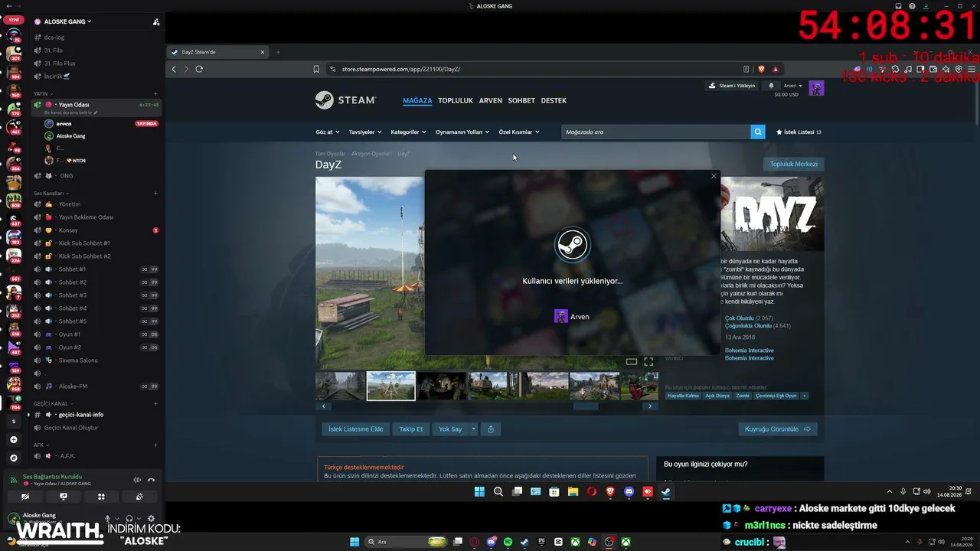Click the Topluluk Merkezi button

(x=793, y=164)
